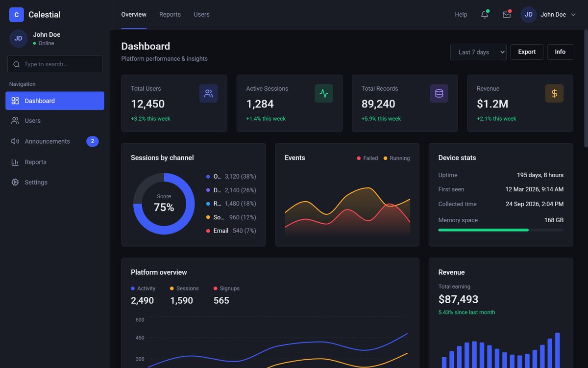This screenshot has height=368, width=588.
Task: Click the sidebar JD avatar
Action: coord(18,38)
